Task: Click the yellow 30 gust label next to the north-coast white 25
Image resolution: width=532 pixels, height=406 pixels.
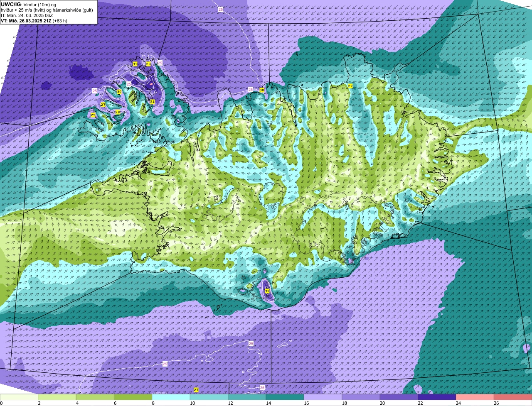Action: (x=262, y=90)
